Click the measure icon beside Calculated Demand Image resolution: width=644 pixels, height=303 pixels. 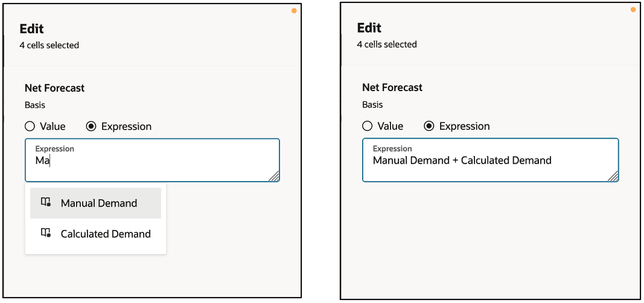(x=46, y=233)
